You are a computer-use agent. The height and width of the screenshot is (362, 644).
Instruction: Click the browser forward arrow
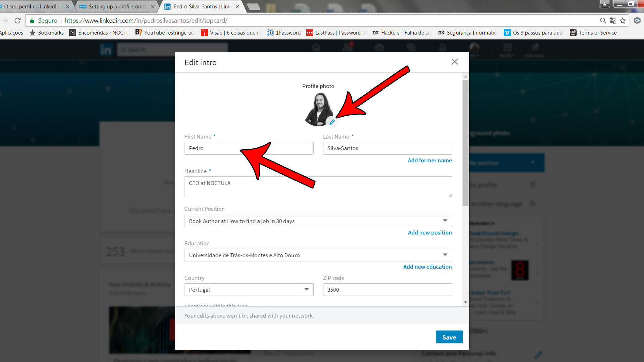point(5,21)
